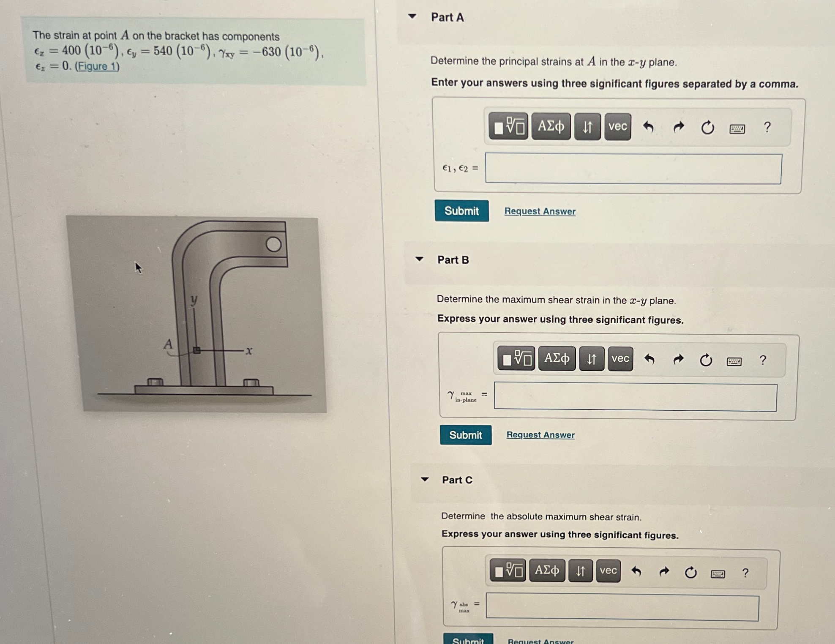Click the help question mark in Part B
Image resolution: width=835 pixels, height=644 pixels.
[x=763, y=360]
